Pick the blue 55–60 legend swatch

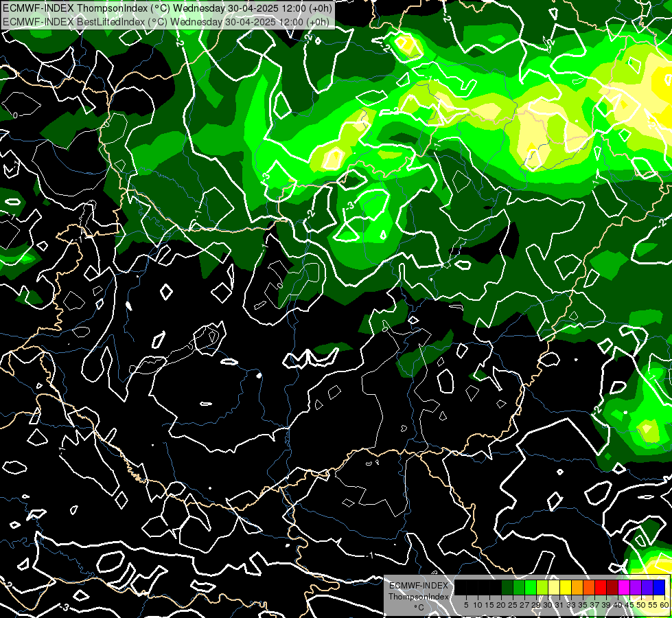pos(659,587)
